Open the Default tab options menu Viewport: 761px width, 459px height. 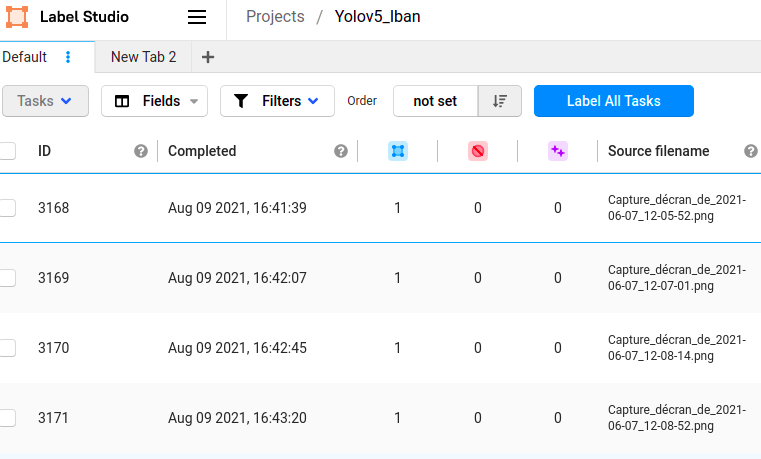coord(68,57)
